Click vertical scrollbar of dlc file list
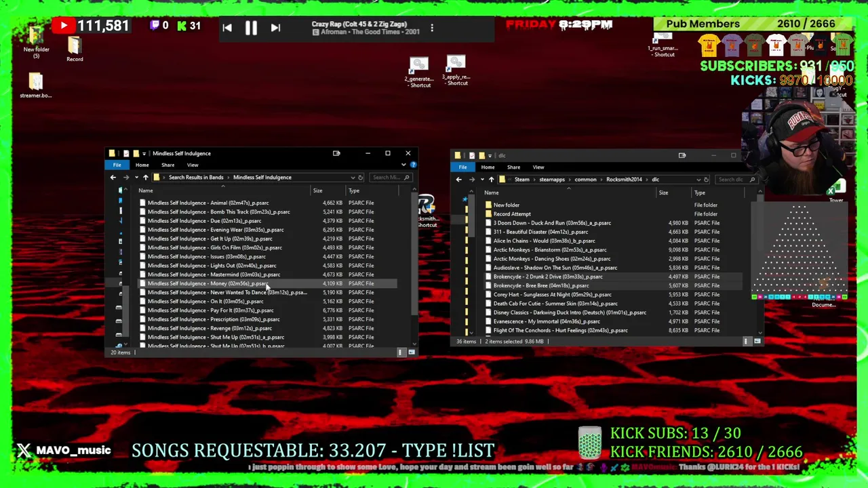The height and width of the screenshot is (488, 868). coord(759,264)
